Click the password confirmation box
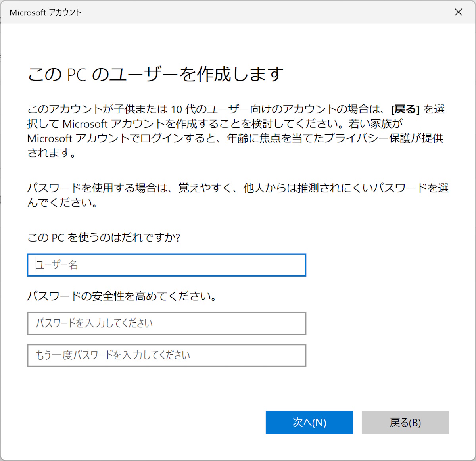 click(167, 355)
